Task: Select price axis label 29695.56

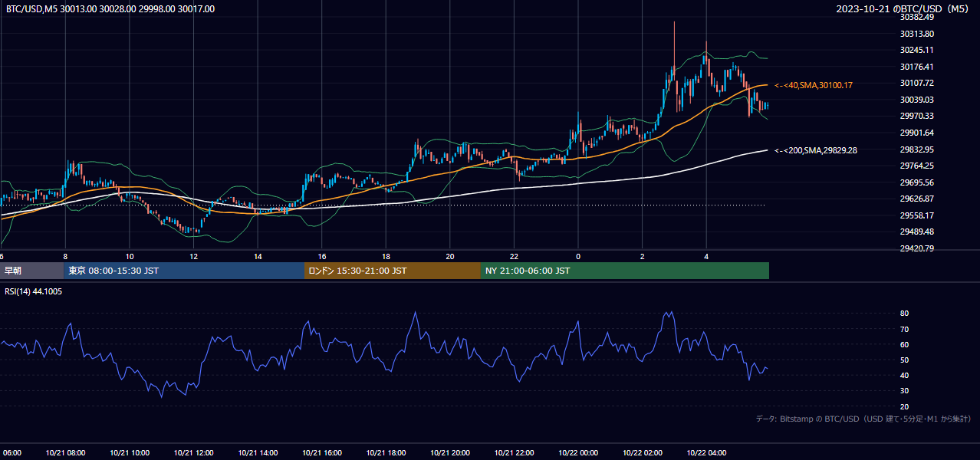Action: (916, 182)
